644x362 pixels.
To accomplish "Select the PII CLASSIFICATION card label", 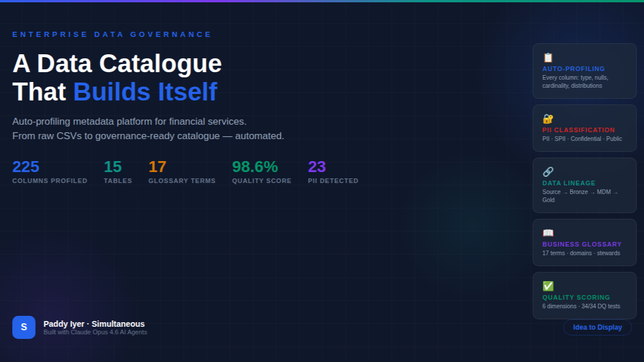I will pyautogui.click(x=579, y=130).
